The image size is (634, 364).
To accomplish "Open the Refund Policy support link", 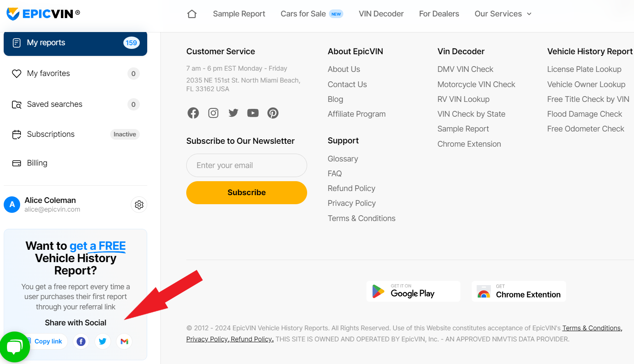I will (x=351, y=189).
